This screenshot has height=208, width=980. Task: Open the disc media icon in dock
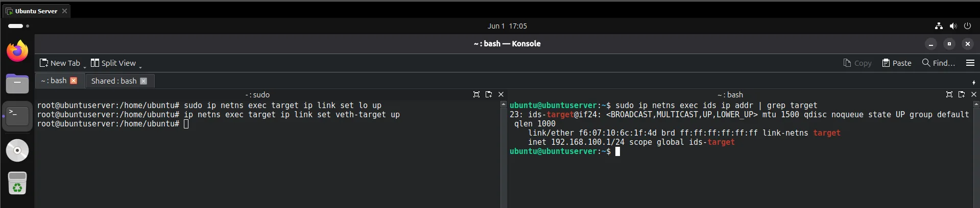pyautogui.click(x=17, y=150)
